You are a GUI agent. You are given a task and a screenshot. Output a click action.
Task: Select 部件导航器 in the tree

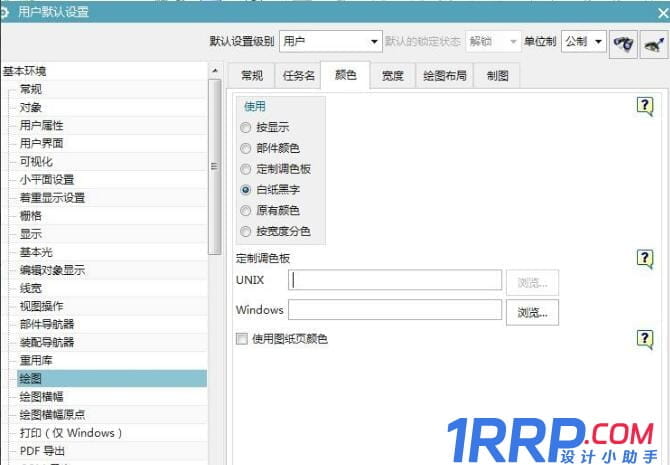(x=47, y=324)
